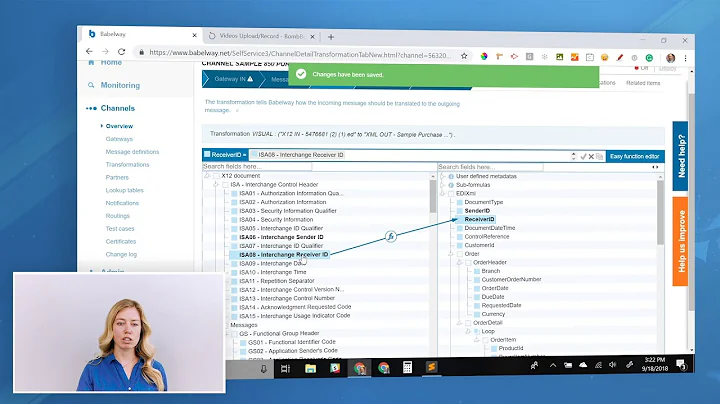Click the Monitoring magnifier icon in sidebar
Screen dimensions: 720x404
pos(91,85)
